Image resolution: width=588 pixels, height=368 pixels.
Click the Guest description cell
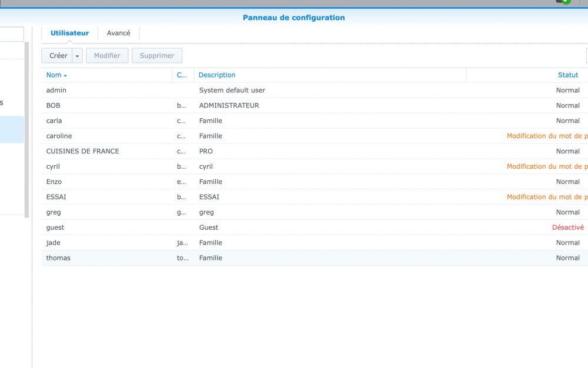tap(209, 228)
